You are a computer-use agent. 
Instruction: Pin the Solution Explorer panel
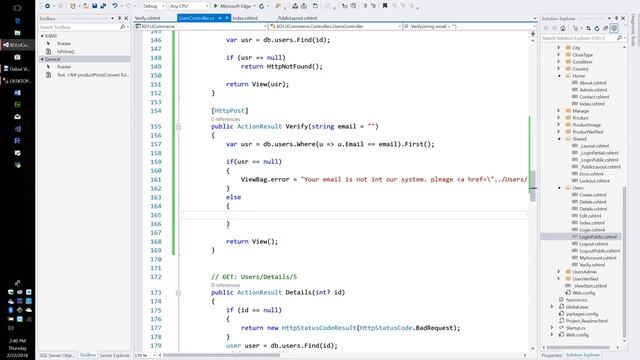click(x=616, y=18)
